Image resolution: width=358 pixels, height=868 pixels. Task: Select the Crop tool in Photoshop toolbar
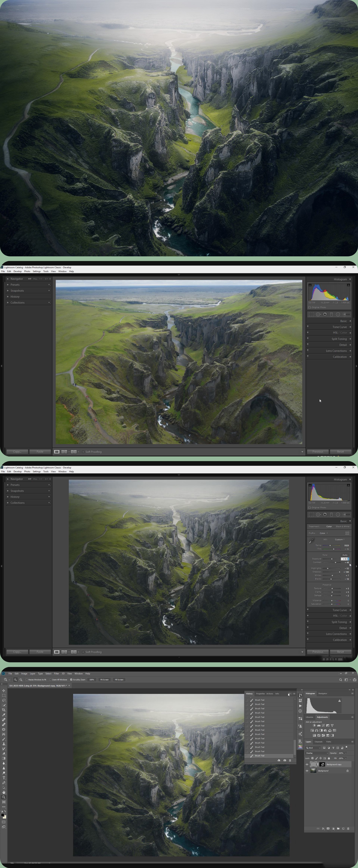coord(4,710)
